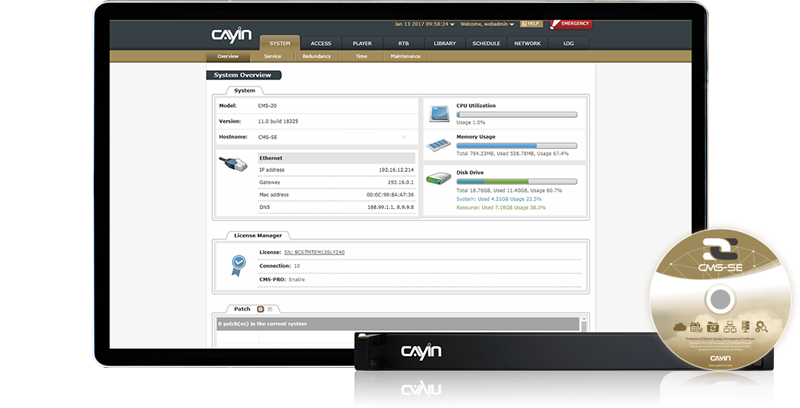The width and height of the screenshot is (800, 408).
Task: Open the RTB main tab
Action: [404, 43]
